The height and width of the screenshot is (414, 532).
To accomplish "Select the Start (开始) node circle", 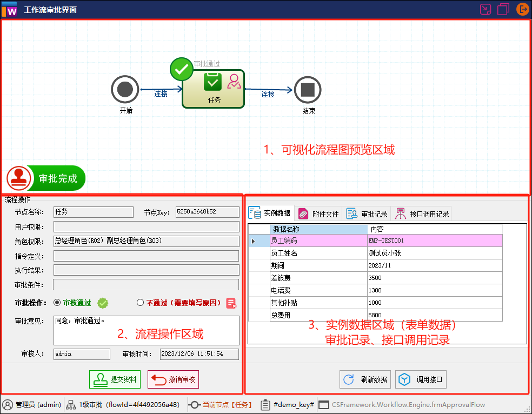I will pos(125,90).
